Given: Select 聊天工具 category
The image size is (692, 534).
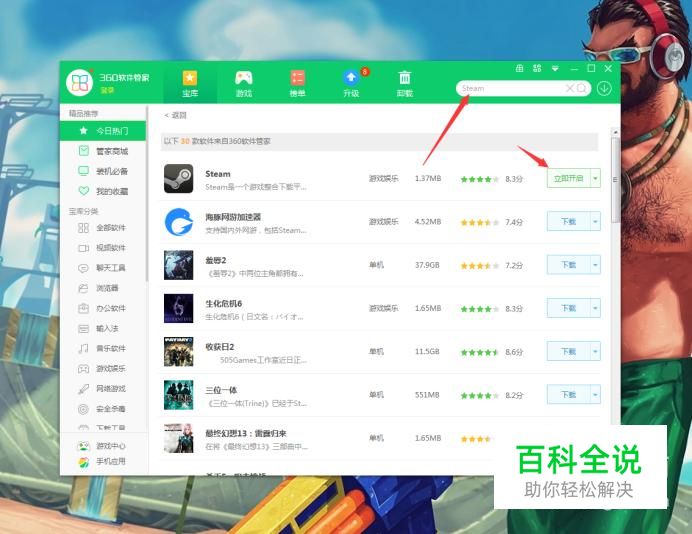Looking at the screenshot, I should tap(103, 268).
